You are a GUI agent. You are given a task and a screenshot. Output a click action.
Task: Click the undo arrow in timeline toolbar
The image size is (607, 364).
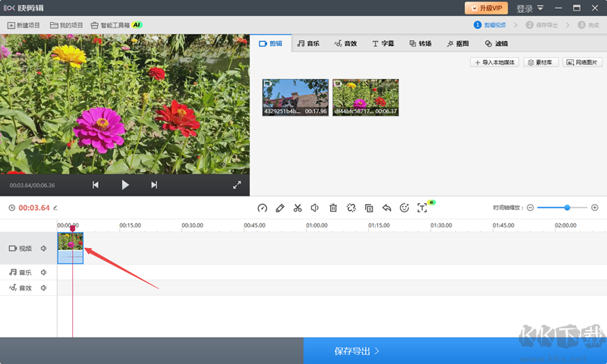tap(386, 208)
